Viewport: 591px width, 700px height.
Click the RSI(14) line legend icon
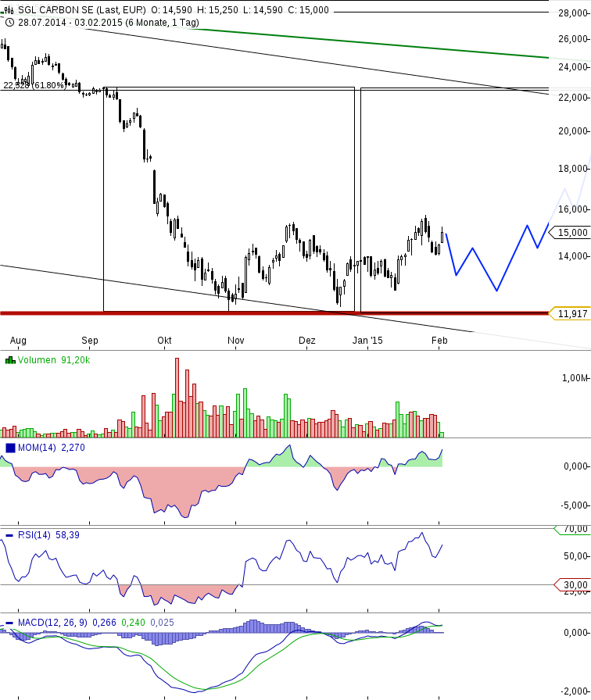(x=10, y=535)
